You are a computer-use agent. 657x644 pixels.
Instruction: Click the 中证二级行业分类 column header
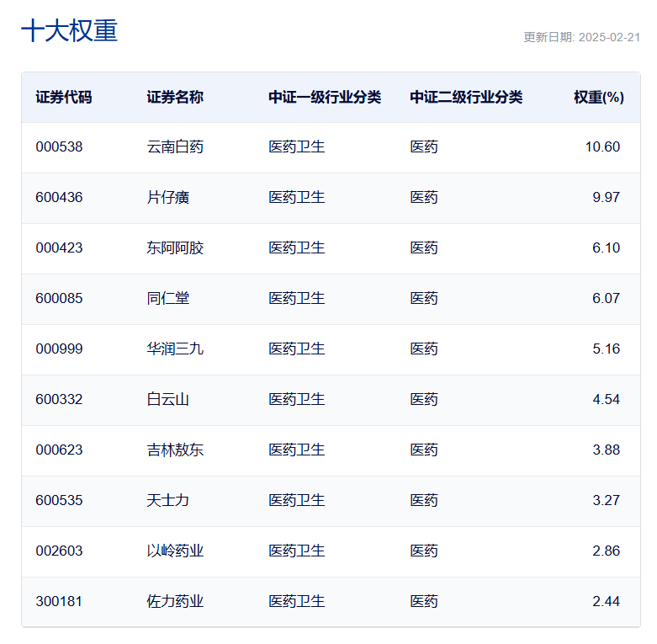[466, 98]
